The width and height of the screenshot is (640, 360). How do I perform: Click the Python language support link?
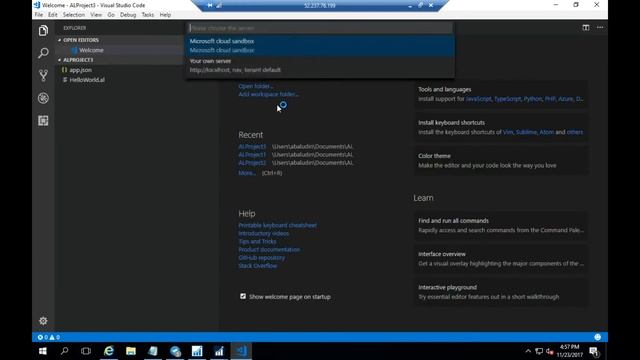[533, 99]
